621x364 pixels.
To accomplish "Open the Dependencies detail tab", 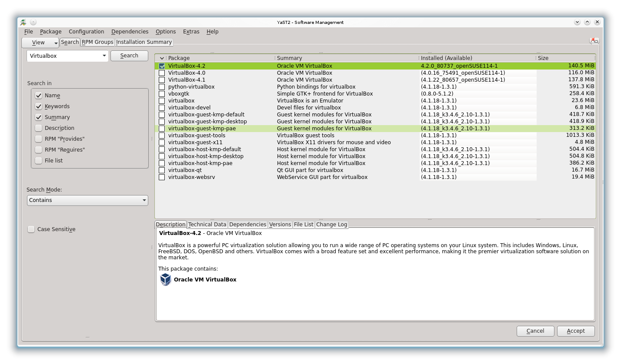I will click(x=248, y=225).
